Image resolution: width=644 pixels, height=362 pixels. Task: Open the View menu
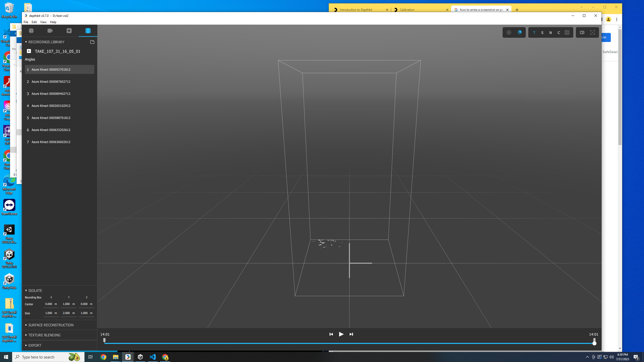pyautogui.click(x=43, y=22)
